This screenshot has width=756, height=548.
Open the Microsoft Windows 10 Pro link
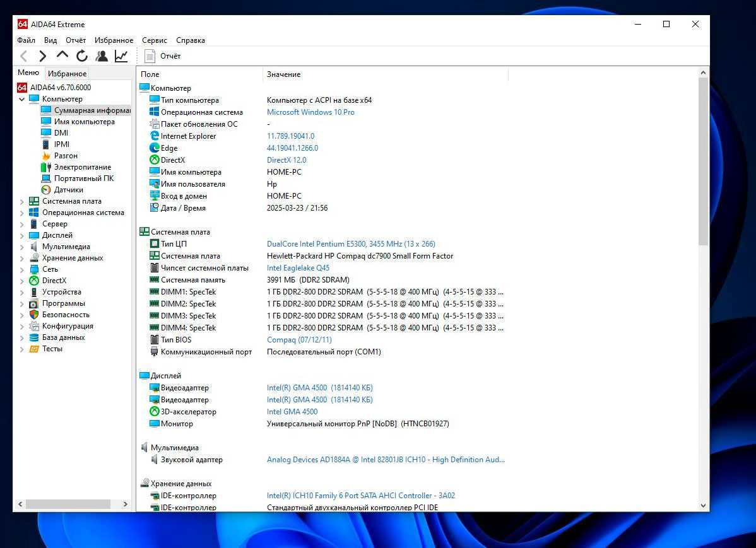point(310,112)
